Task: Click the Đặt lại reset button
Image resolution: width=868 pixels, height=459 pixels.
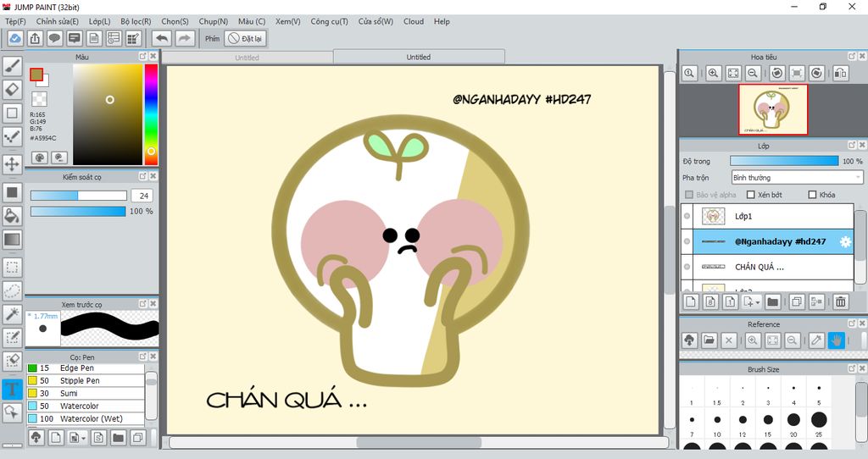Action: 245,39
